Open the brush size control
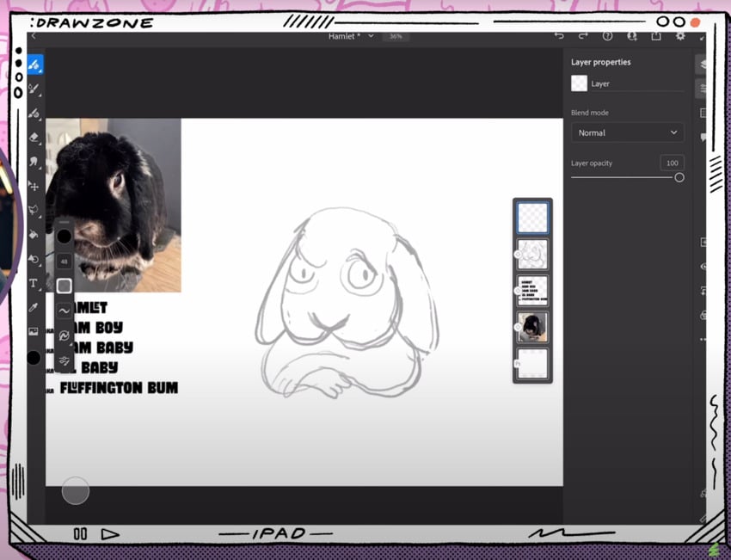 point(64,261)
